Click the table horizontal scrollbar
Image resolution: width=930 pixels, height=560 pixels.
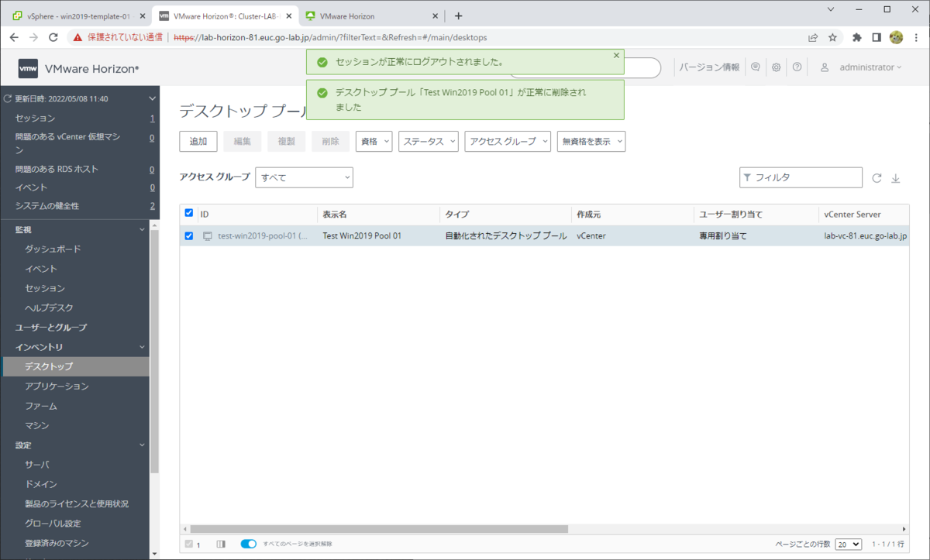point(380,529)
